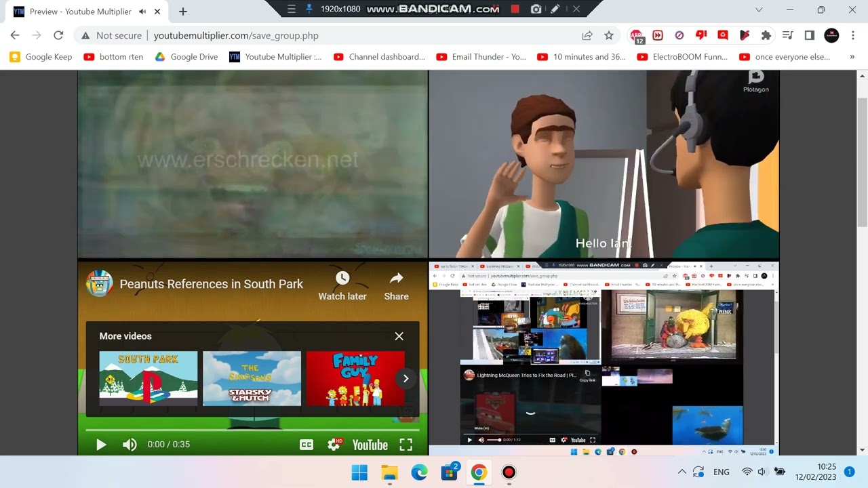The image size is (868, 488).
Task: Click the erschrecken.net video tile
Action: pyautogui.click(x=252, y=164)
